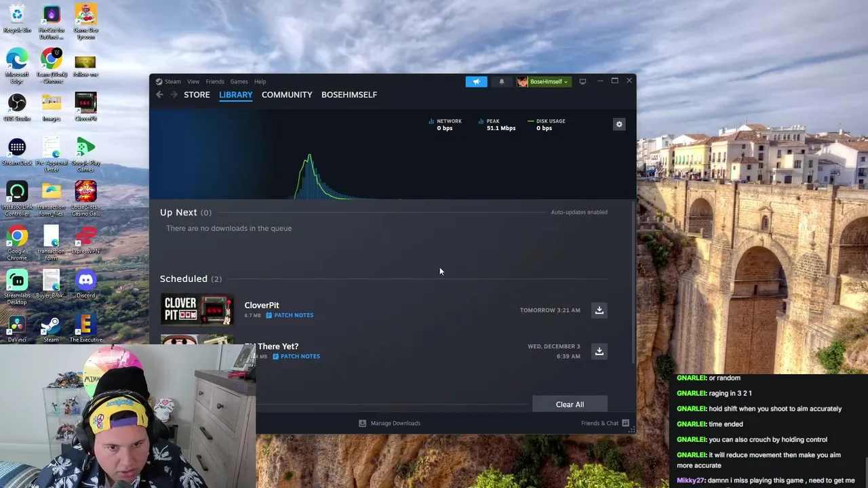Open CloverPit patch notes
The width and height of the screenshot is (868, 488).
pos(290,315)
